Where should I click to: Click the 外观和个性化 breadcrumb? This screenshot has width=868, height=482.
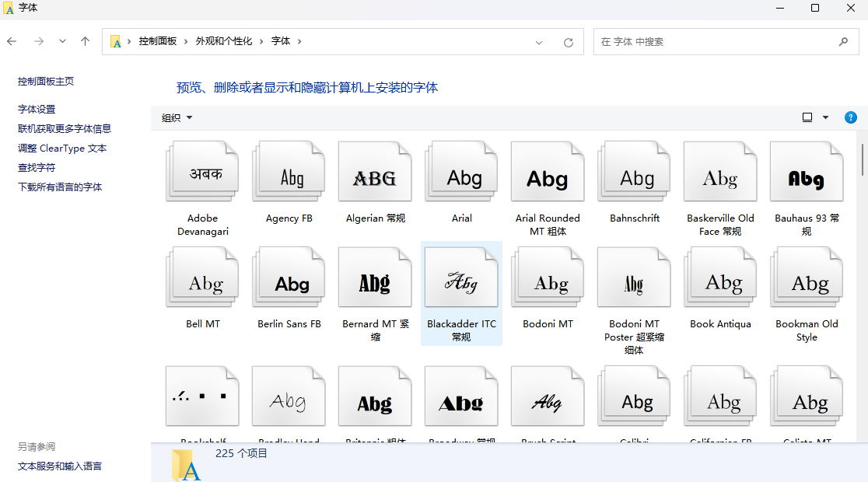click(224, 41)
